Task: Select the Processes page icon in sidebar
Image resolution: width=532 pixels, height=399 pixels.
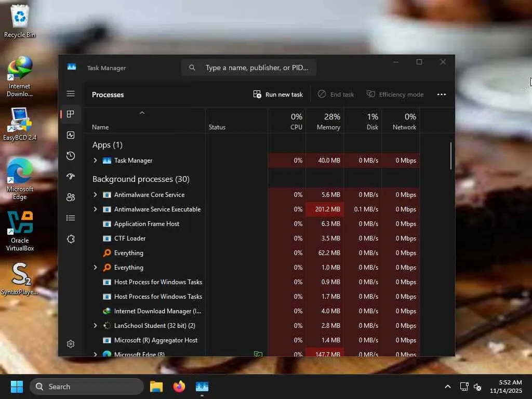Action: (71, 114)
